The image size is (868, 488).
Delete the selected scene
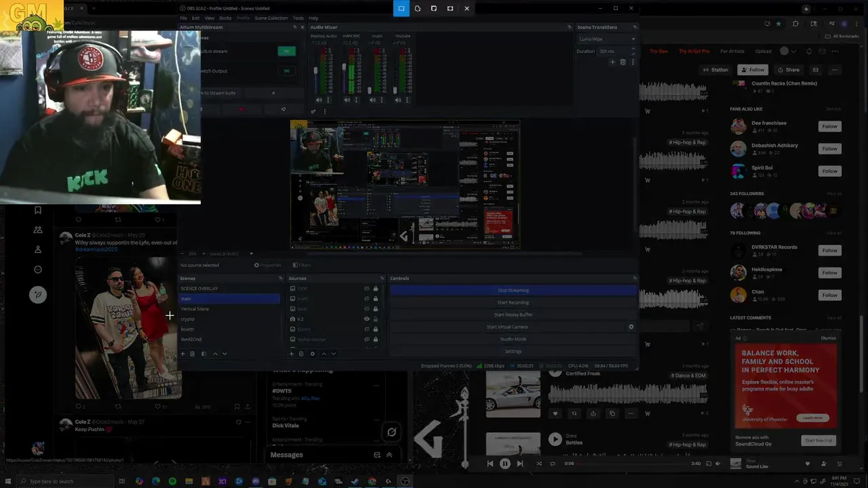[x=193, y=354]
